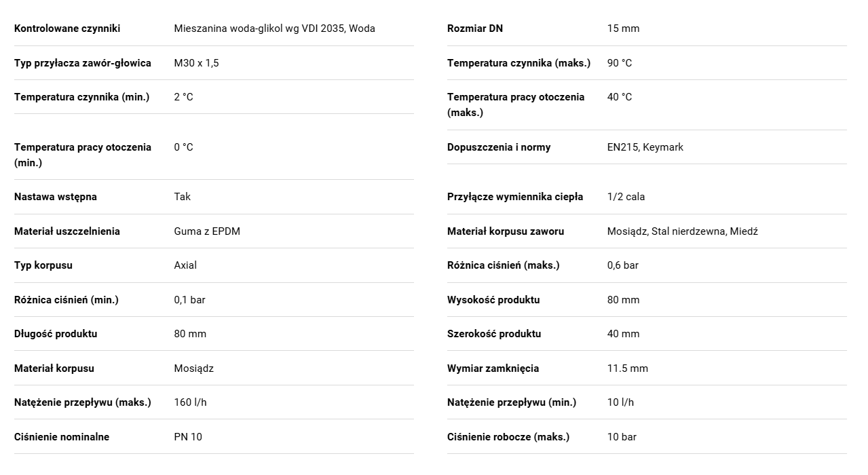This screenshot has height=475, width=868.
Task: Select the 15 mm size value
Action: [623, 28]
